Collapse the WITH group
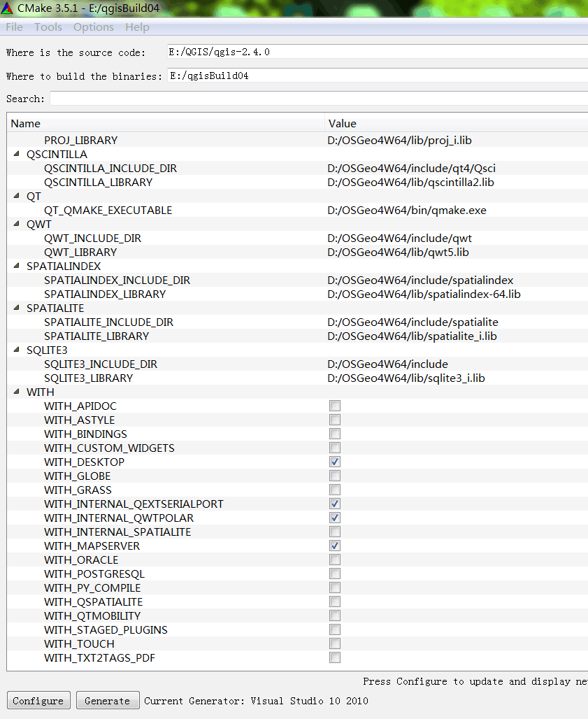Image resolution: width=588 pixels, height=719 pixels. point(17,392)
